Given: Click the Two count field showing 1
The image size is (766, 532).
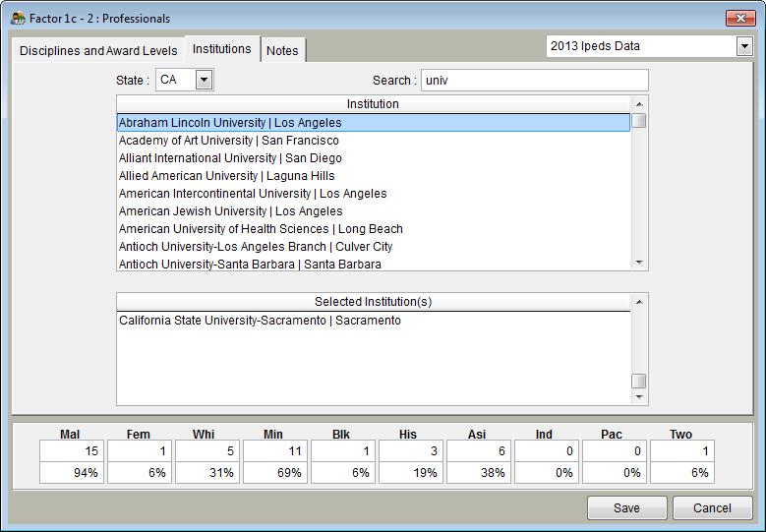Looking at the screenshot, I should pyautogui.click(x=682, y=451).
